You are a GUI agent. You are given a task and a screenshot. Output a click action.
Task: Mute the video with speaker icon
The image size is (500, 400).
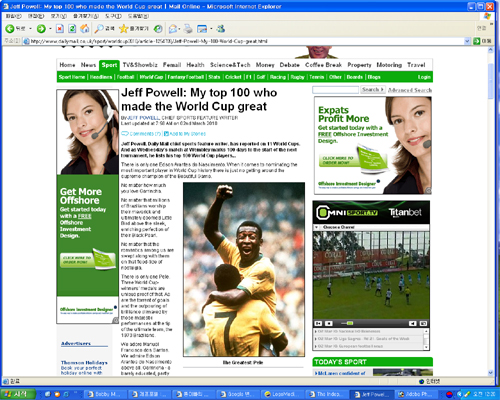[413, 323]
